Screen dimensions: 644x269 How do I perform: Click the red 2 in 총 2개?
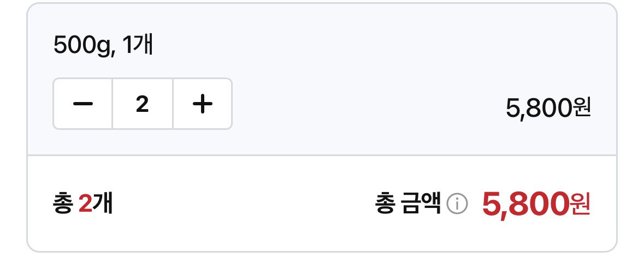click(85, 204)
